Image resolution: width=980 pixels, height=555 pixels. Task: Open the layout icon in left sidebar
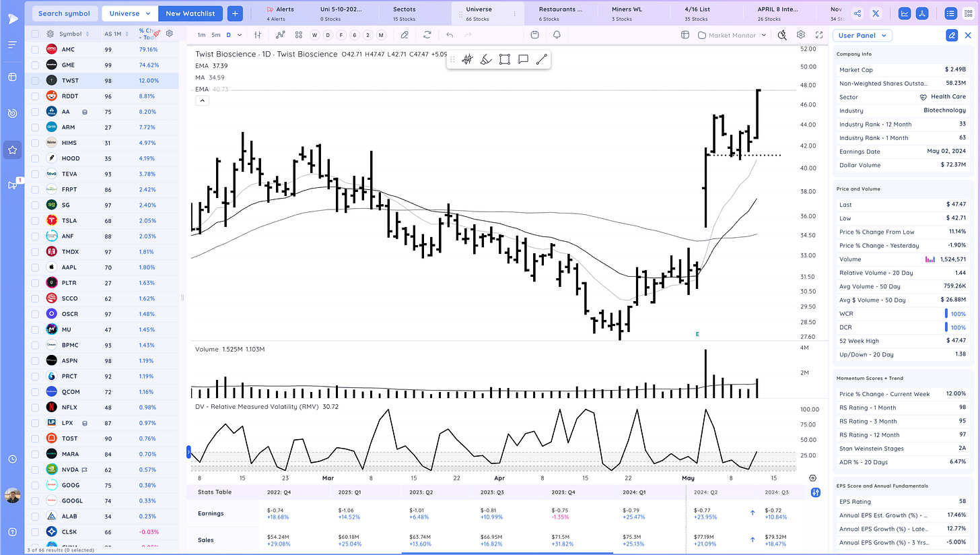pyautogui.click(x=12, y=77)
